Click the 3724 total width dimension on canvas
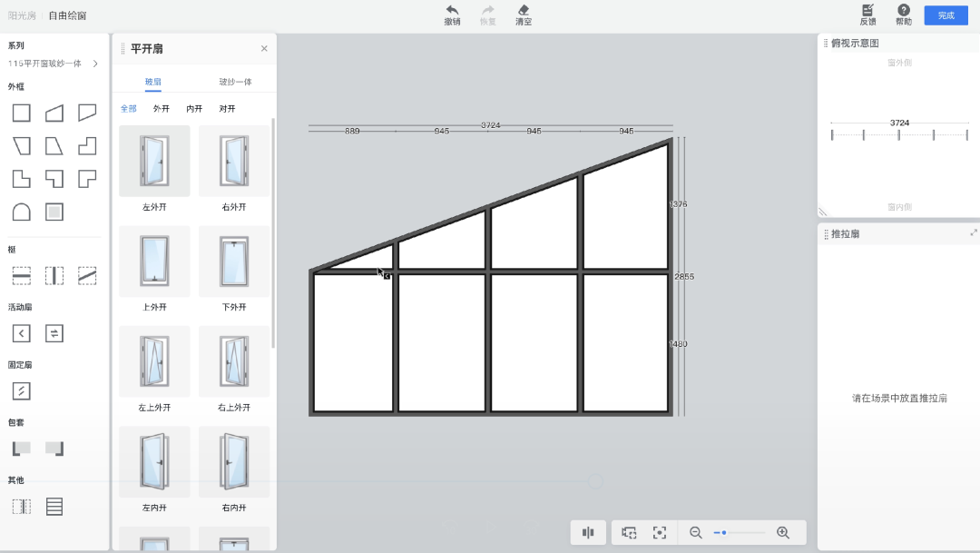 click(491, 125)
